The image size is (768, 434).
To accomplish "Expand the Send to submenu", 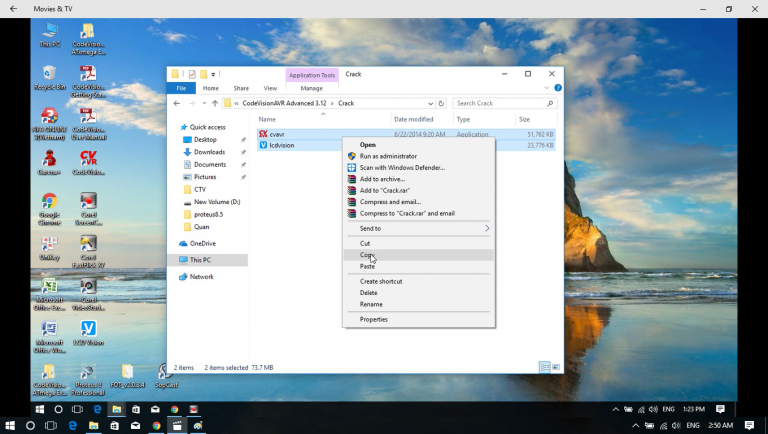I will click(x=420, y=228).
